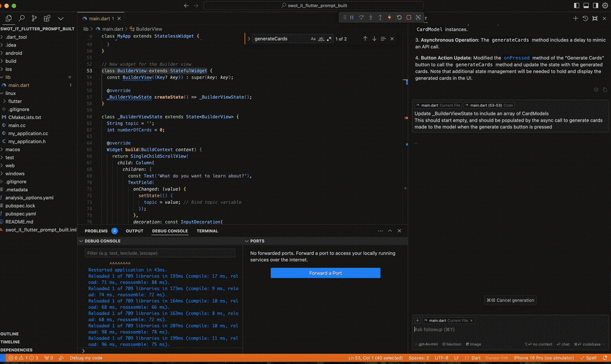Close the AI chat panel
This screenshot has height=364, width=611.
[x=604, y=18]
